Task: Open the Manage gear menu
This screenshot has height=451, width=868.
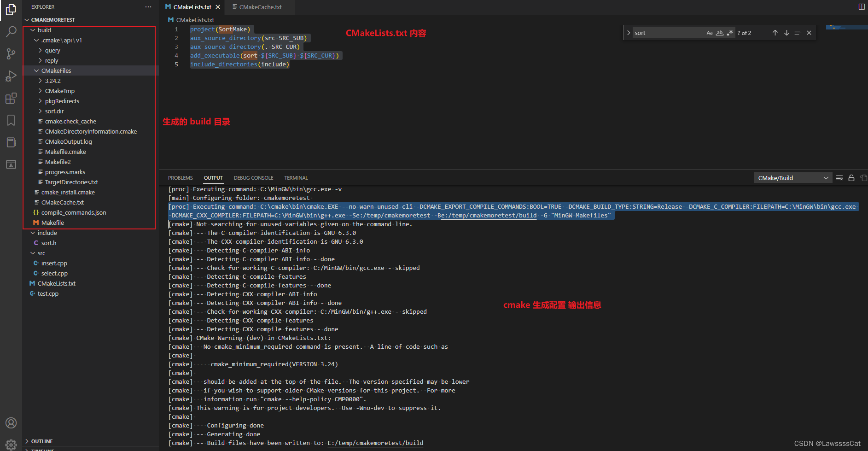Action: click(11, 444)
